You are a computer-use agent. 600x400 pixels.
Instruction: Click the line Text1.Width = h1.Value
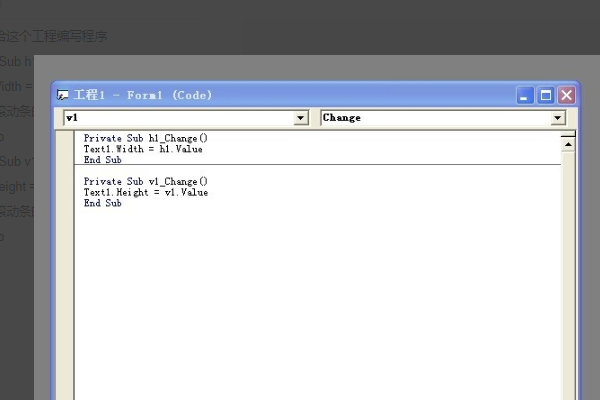click(x=143, y=149)
